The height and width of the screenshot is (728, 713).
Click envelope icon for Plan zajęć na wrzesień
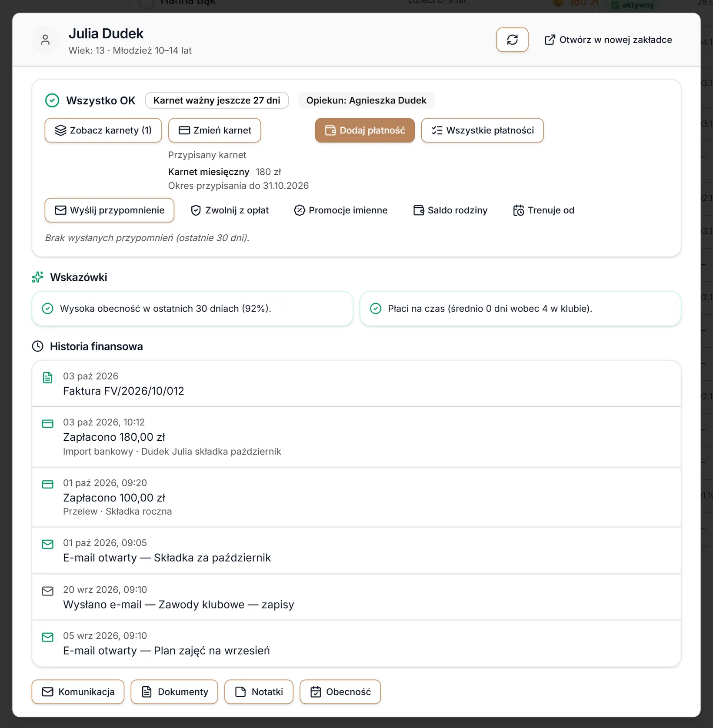pos(47,637)
